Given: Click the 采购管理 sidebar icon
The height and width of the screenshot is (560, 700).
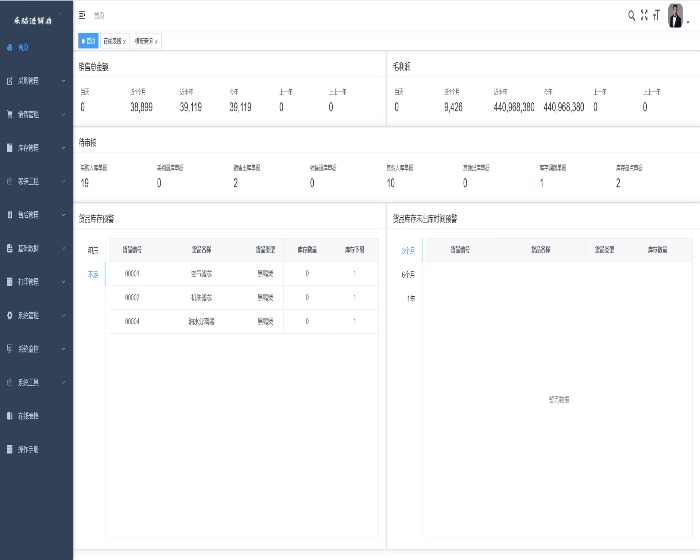Looking at the screenshot, I should pyautogui.click(x=10, y=81).
